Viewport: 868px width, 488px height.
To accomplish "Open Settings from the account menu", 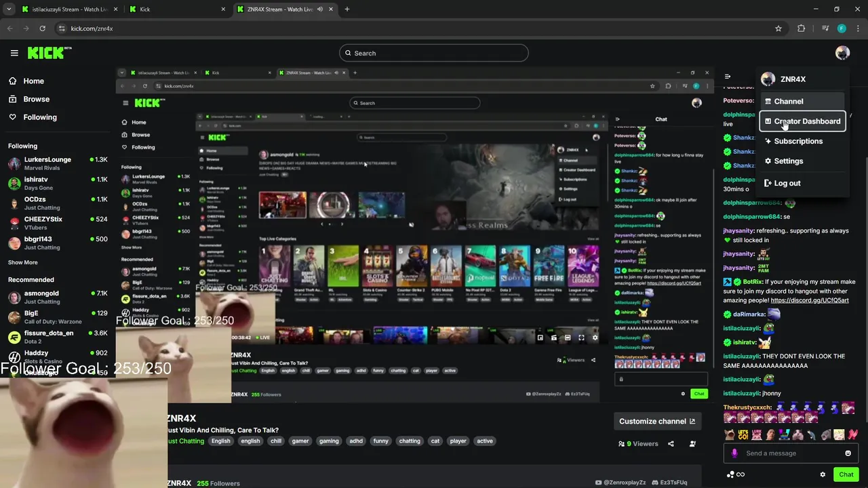I will pos(802,161).
